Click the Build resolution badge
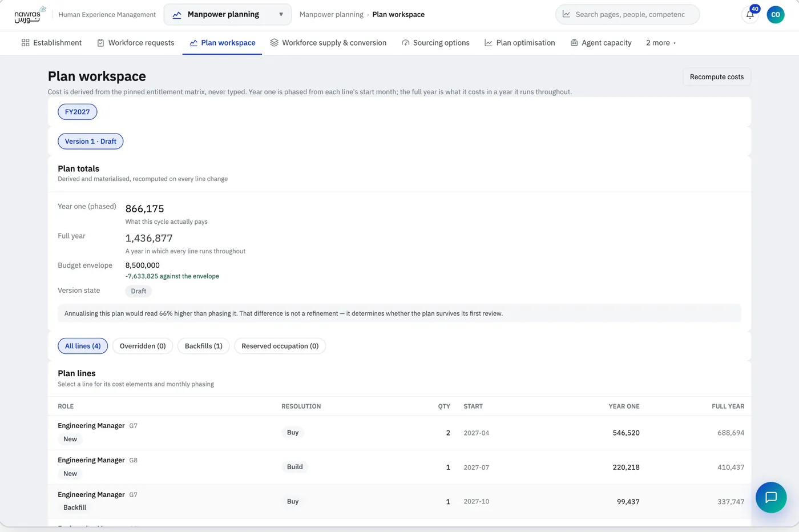Screen dimensions: 799x532 pyautogui.click(x=295, y=467)
